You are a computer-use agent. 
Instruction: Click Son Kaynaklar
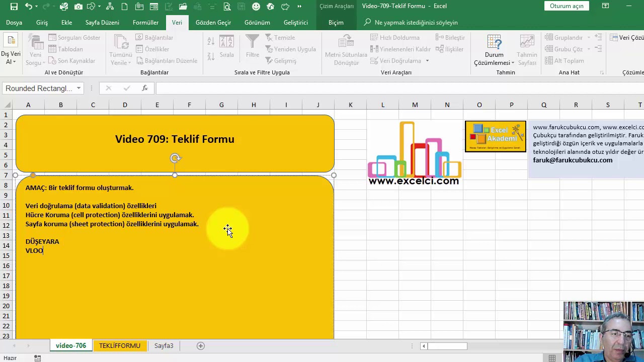(x=71, y=61)
